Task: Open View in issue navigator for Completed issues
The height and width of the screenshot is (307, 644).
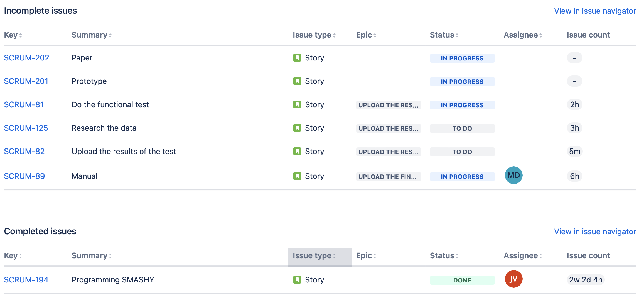Action: point(595,232)
